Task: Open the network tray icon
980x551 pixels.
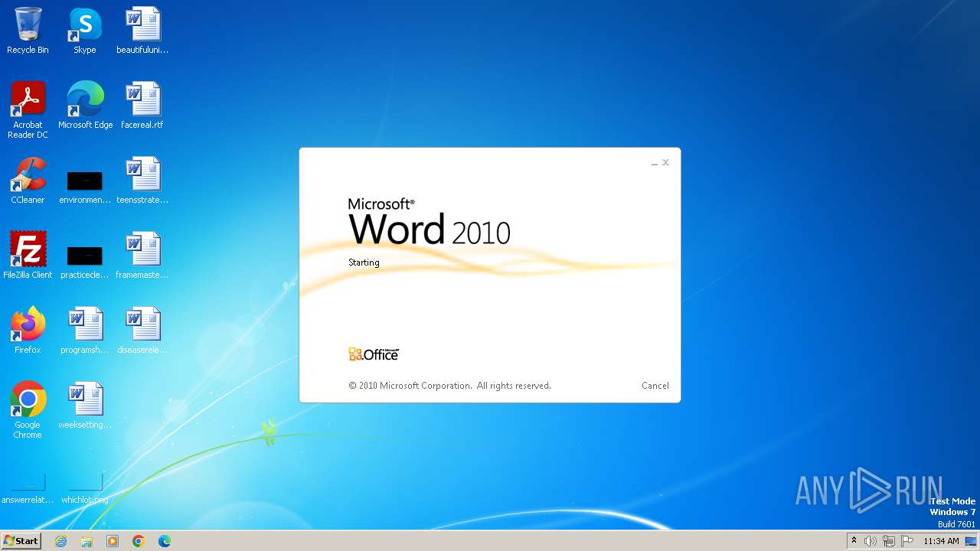Action: [888, 541]
